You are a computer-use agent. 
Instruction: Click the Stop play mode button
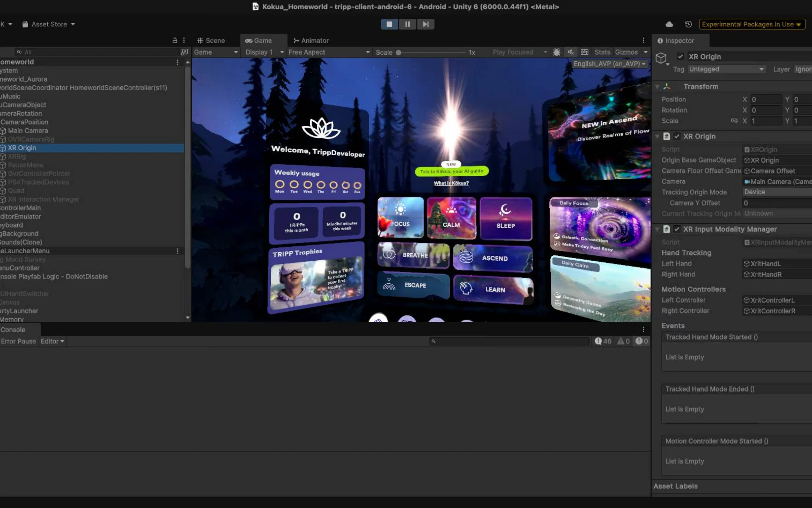pyautogui.click(x=389, y=24)
